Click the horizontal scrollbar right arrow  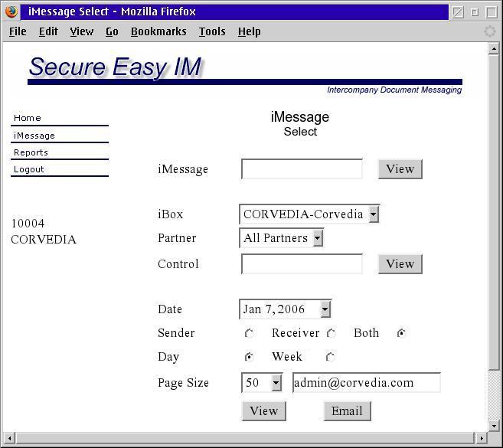pos(482,438)
